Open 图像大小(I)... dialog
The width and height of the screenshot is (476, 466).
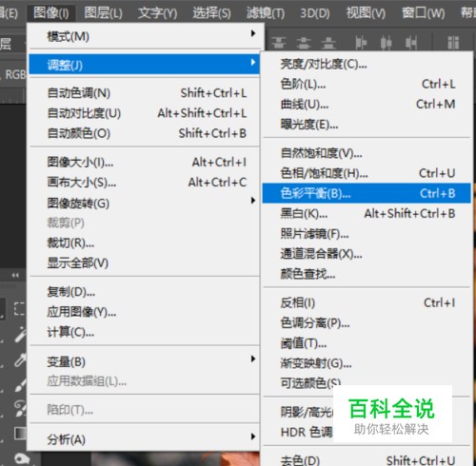[x=145, y=163]
